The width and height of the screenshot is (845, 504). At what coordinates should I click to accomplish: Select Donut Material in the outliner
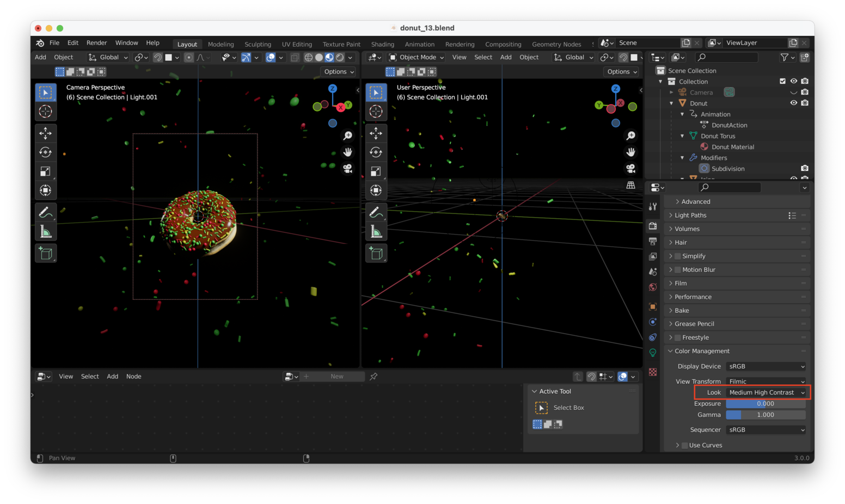[x=732, y=147]
